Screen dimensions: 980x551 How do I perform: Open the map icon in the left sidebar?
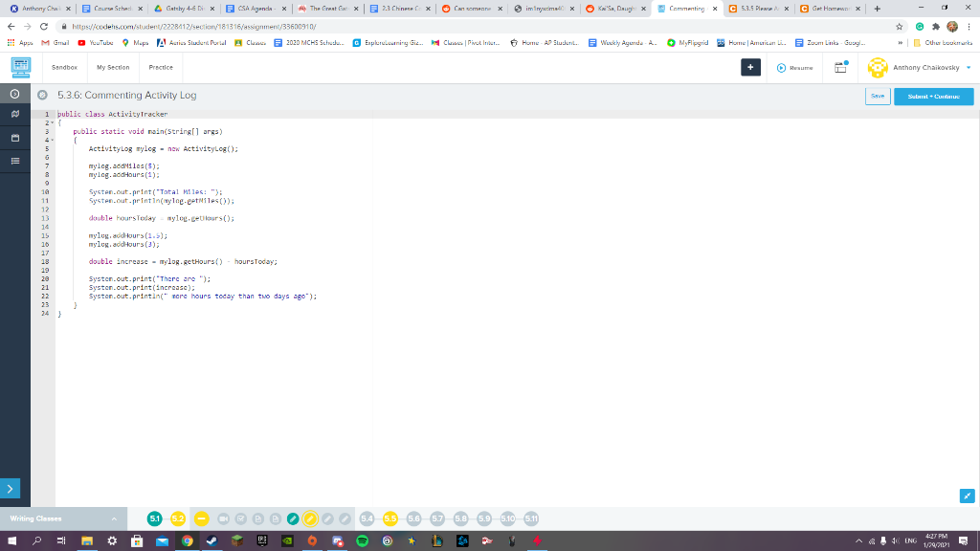pos(14,113)
